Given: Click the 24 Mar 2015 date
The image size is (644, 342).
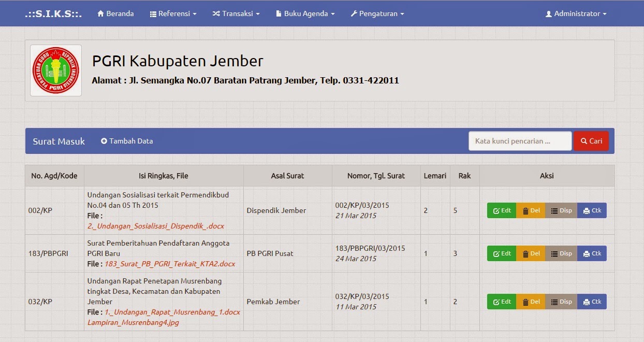Looking at the screenshot, I should [356, 259].
